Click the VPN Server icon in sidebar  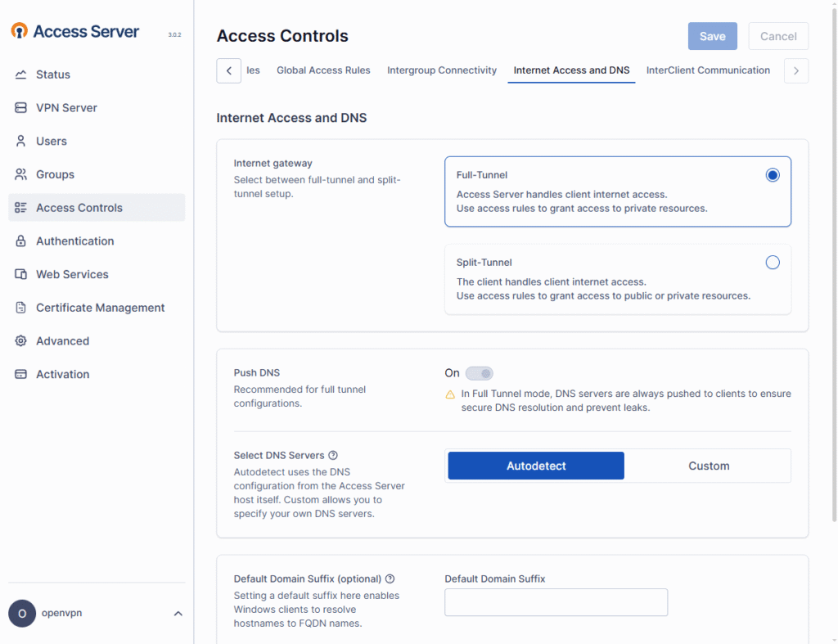coord(21,108)
